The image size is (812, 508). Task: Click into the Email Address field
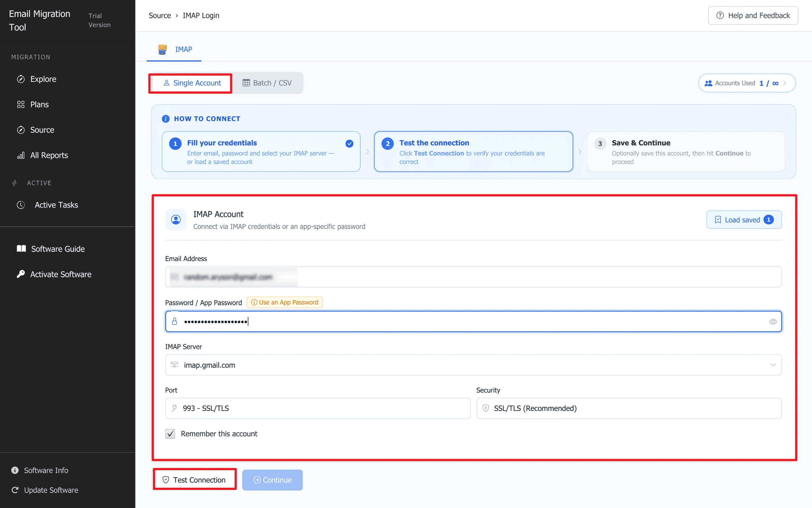point(474,277)
